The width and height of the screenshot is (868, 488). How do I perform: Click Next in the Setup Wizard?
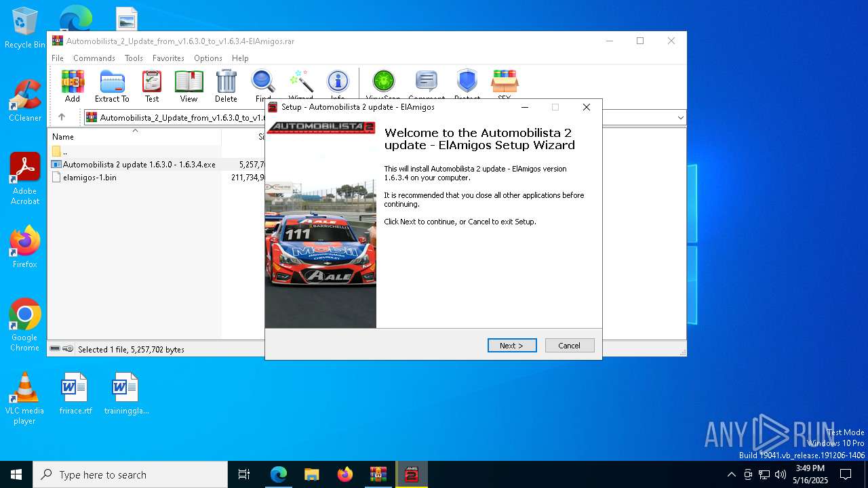(512, 346)
